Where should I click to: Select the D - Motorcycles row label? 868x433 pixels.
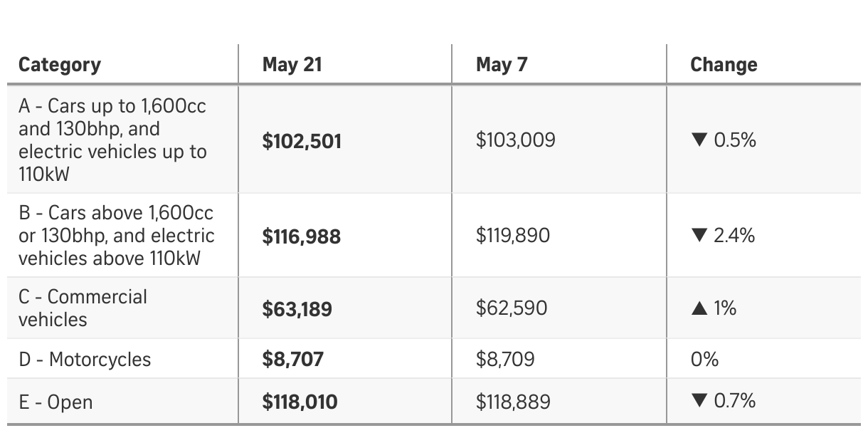(x=85, y=360)
